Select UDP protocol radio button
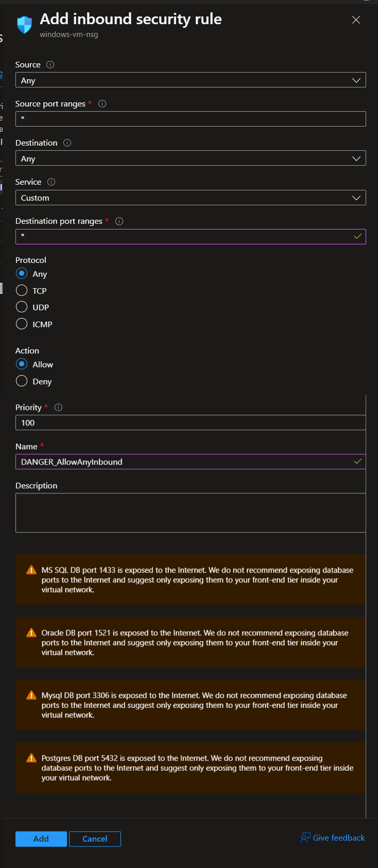Image resolution: width=378 pixels, height=868 pixels. click(22, 307)
